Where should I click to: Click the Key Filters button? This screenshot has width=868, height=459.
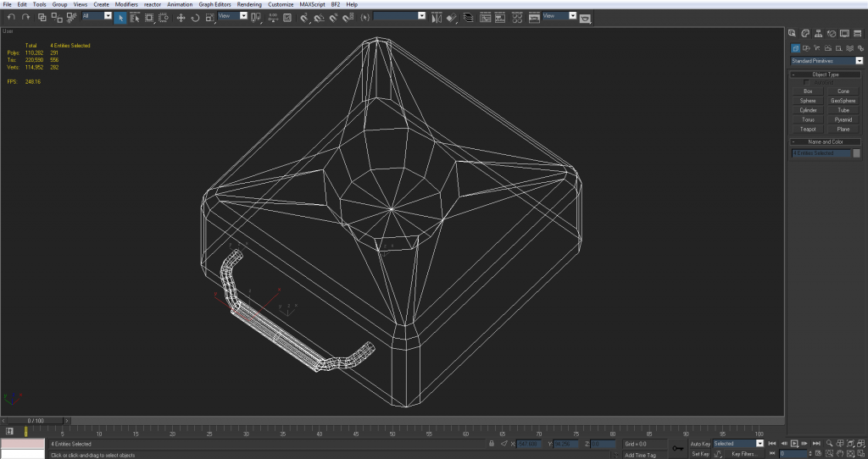point(743,454)
